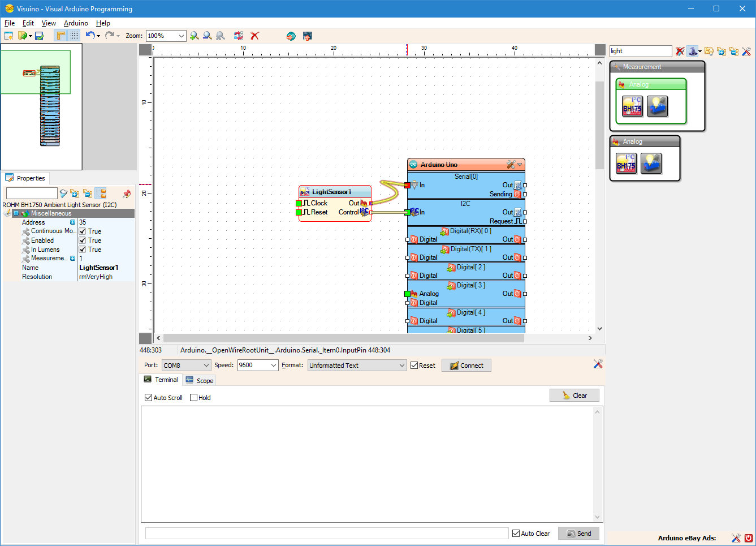Open the Speed selection dropdown
Viewport: 756px width, 546px height.
point(257,365)
